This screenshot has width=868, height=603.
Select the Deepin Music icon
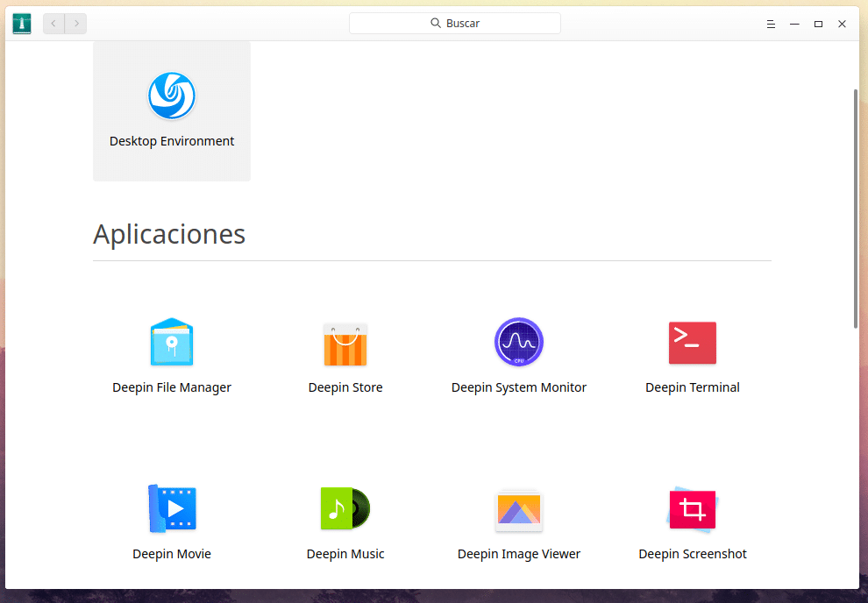pyautogui.click(x=345, y=508)
